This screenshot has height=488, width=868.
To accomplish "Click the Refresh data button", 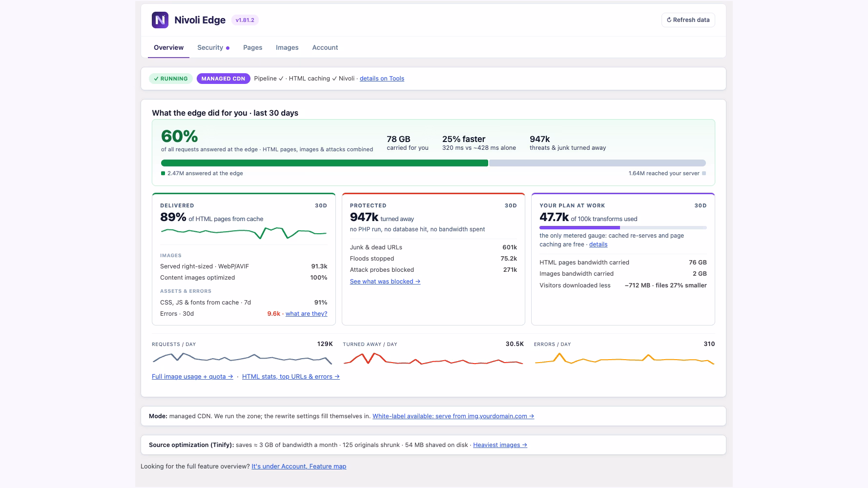I will [x=688, y=20].
